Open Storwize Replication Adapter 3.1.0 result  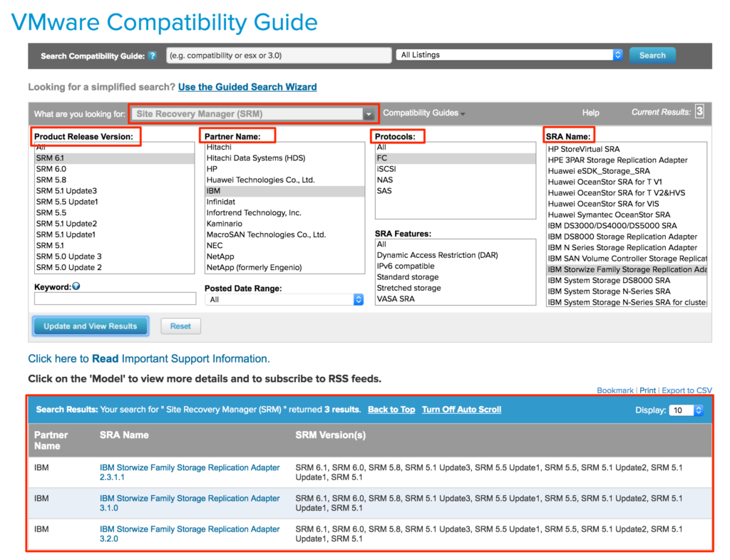point(190,503)
